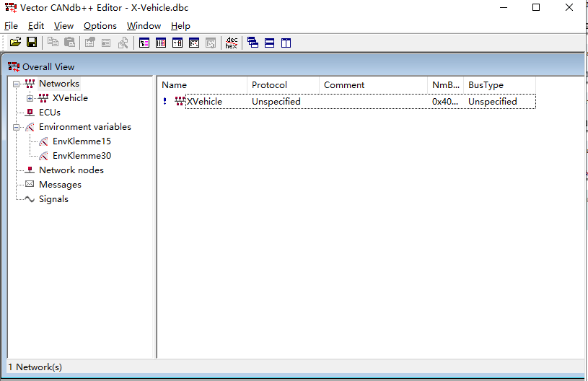This screenshot has height=381, width=588.
Task: Click the EnvKlemme15 gauge icon
Action: 43,141
